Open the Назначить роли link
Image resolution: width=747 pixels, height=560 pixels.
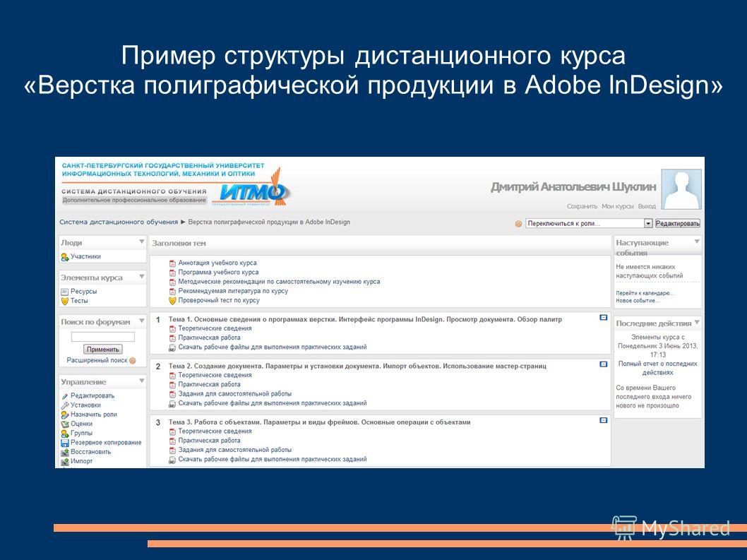click(94, 415)
